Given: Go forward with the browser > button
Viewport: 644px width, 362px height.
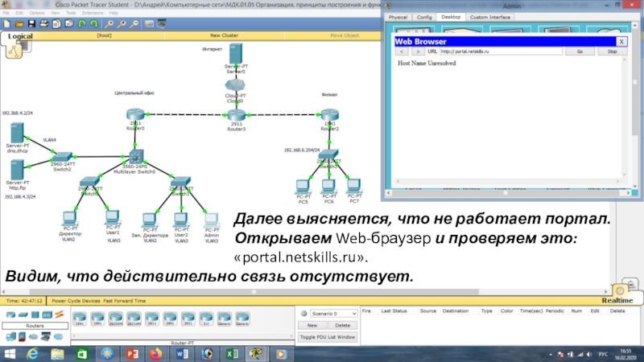Looking at the screenshot, I should 418,51.
